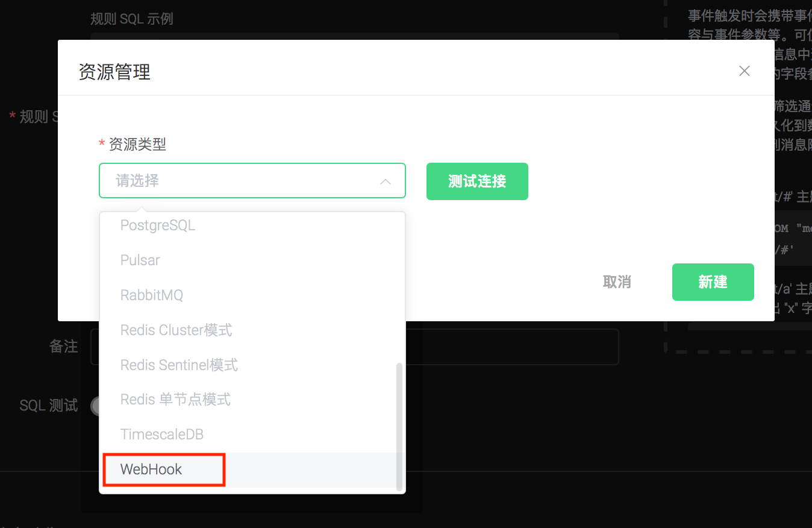The image size is (812, 528).
Task: Click 取消 to dismiss the dialog
Action: (x=616, y=281)
